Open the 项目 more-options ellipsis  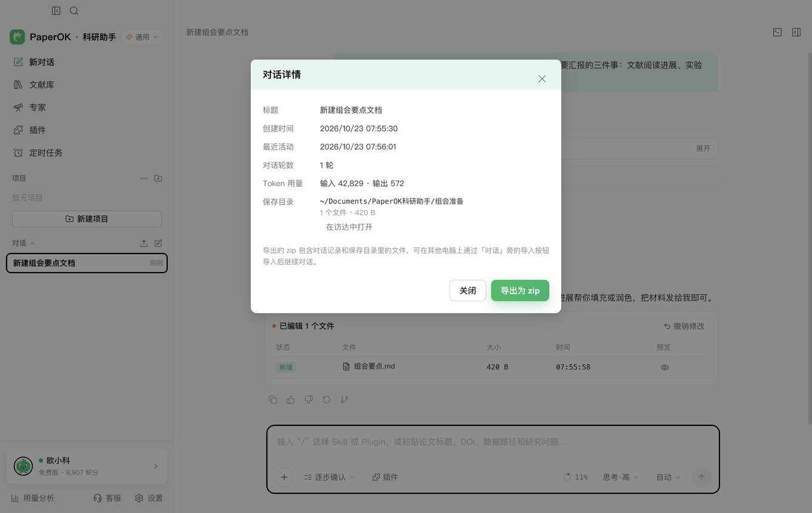tap(144, 178)
